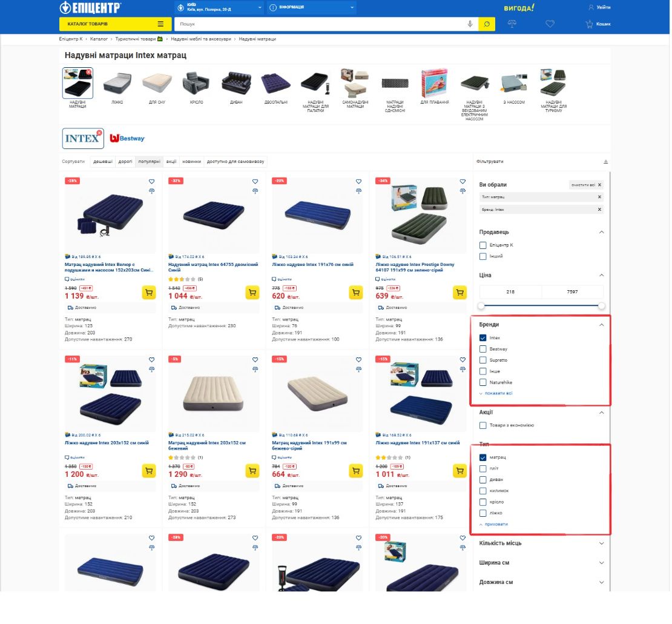
Task: Click the right price slider handle
Action: [x=602, y=306]
